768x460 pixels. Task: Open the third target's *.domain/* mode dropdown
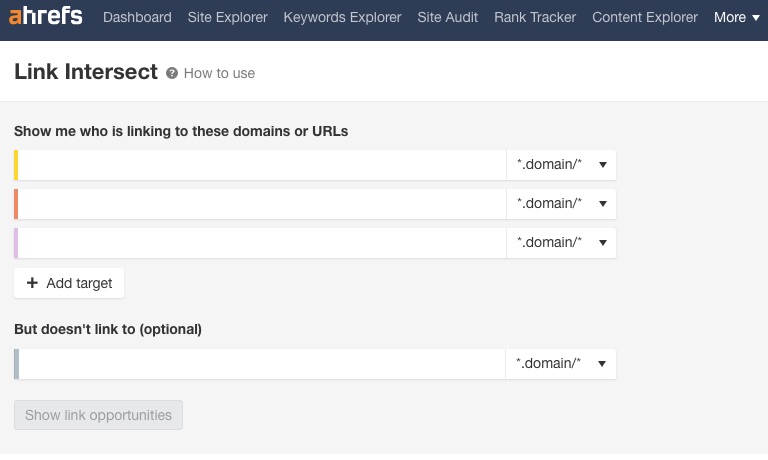[561, 243]
